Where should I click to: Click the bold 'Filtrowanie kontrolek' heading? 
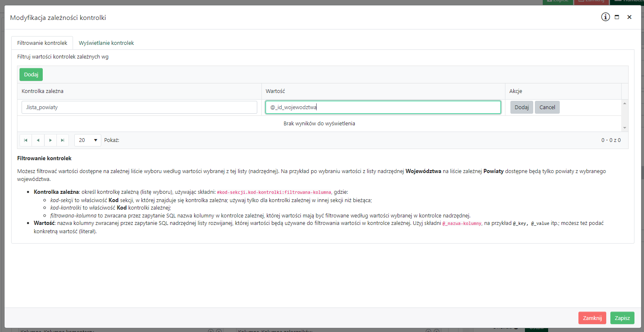[x=44, y=158]
